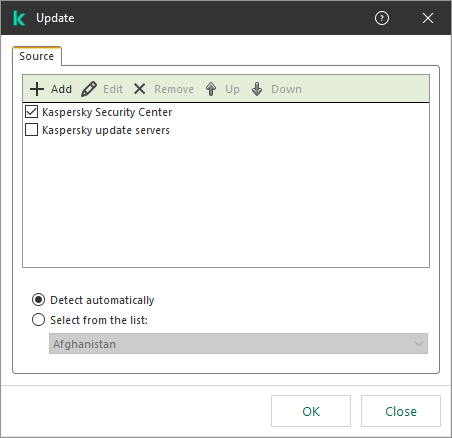Viewport: 452px width, 438px height.
Task: Click the Remove X icon
Action: [x=139, y=89]
